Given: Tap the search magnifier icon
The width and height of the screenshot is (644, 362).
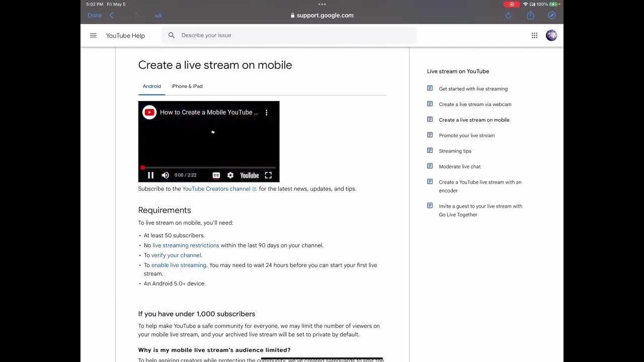Looking at the screenshot, I should (x=172, y=35).
